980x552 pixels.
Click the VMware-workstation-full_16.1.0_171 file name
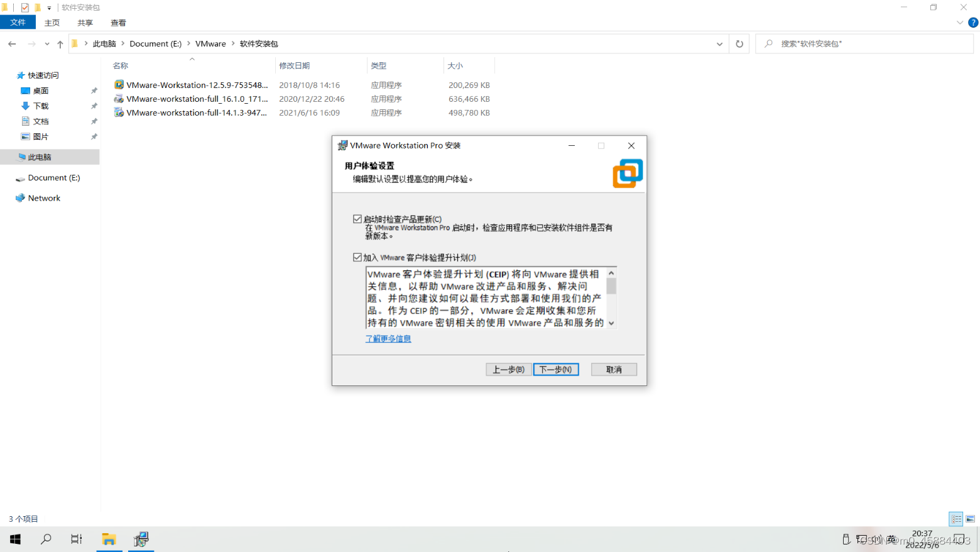pos(197,99)
